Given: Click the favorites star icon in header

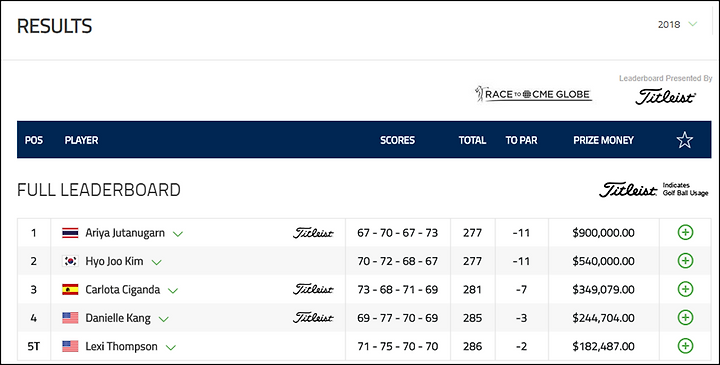Looking at the screenshot, I should pyautogui.click(x=684, y=140).
